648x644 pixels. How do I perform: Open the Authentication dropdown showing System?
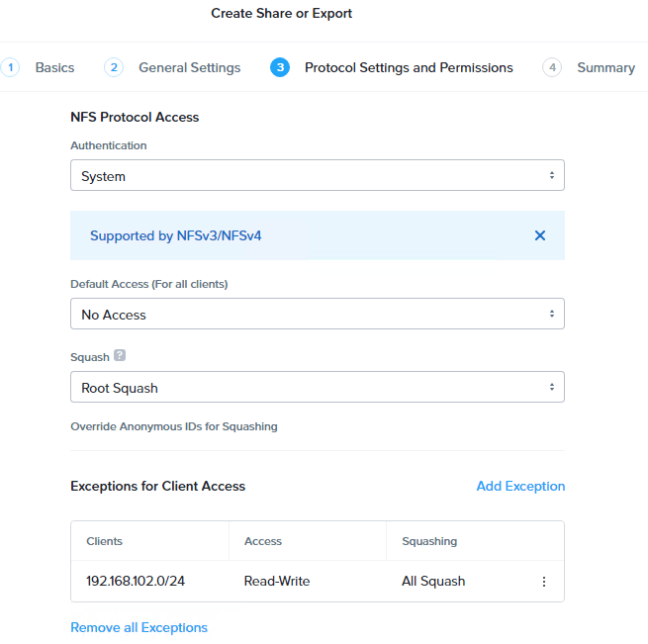coord(317,176)
